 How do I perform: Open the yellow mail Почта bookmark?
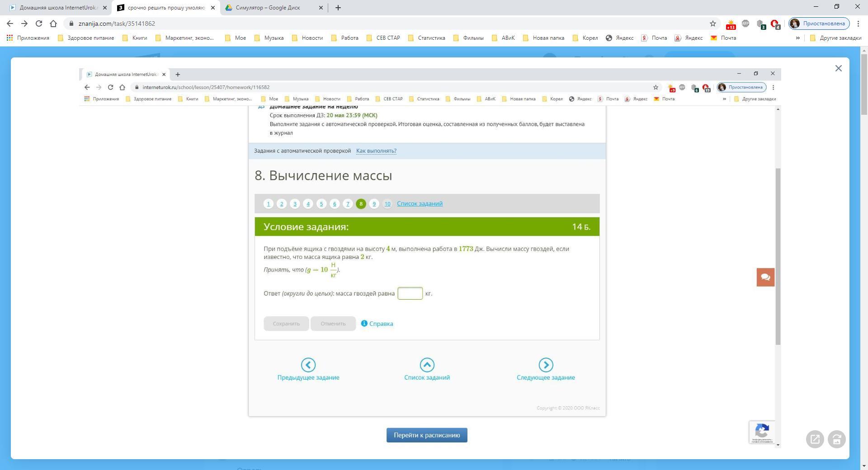pyautogui.click(x=724, y=38)
